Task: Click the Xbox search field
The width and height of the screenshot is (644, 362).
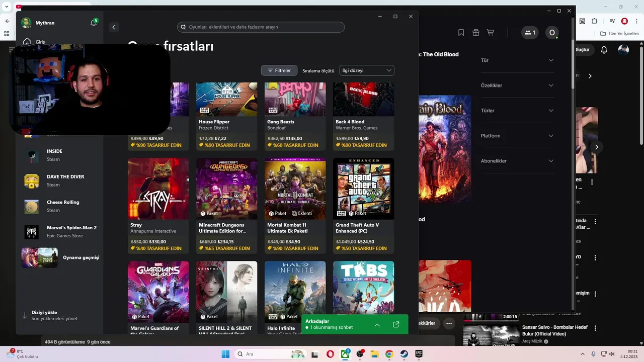Action: (261, 27)
